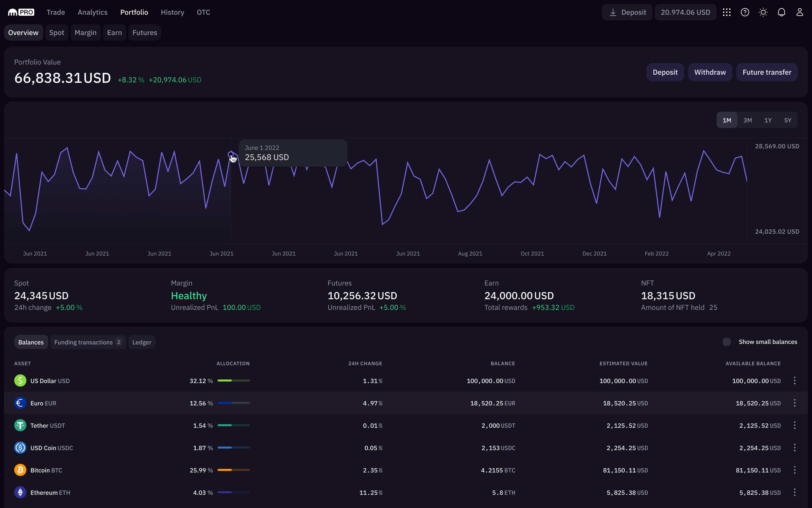Click the 20.974.06 USD balance button
The image size is (812, 508).
coord(685,12)
